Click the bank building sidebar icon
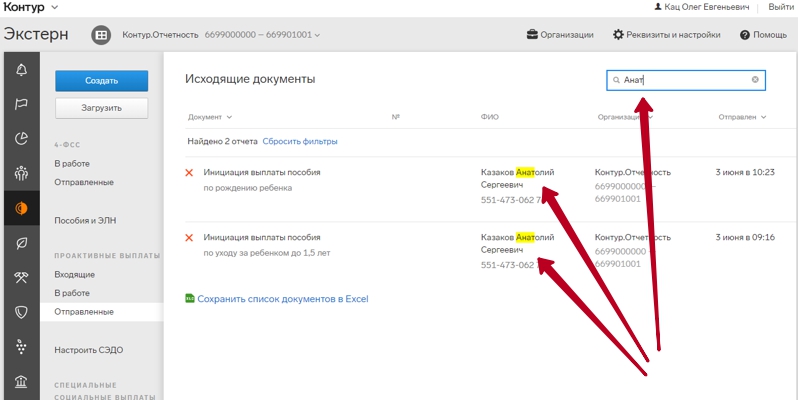 click(21, 382)
